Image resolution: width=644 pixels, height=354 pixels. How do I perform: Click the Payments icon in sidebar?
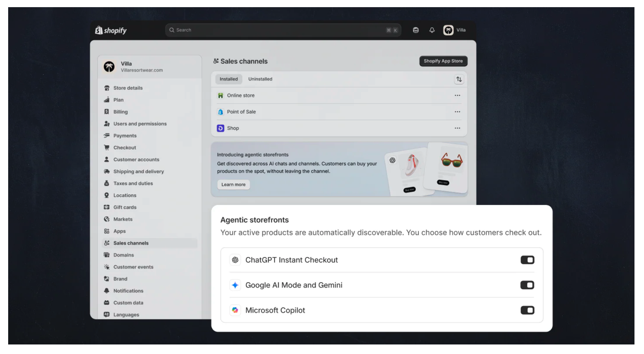click(x=107, y=135)
